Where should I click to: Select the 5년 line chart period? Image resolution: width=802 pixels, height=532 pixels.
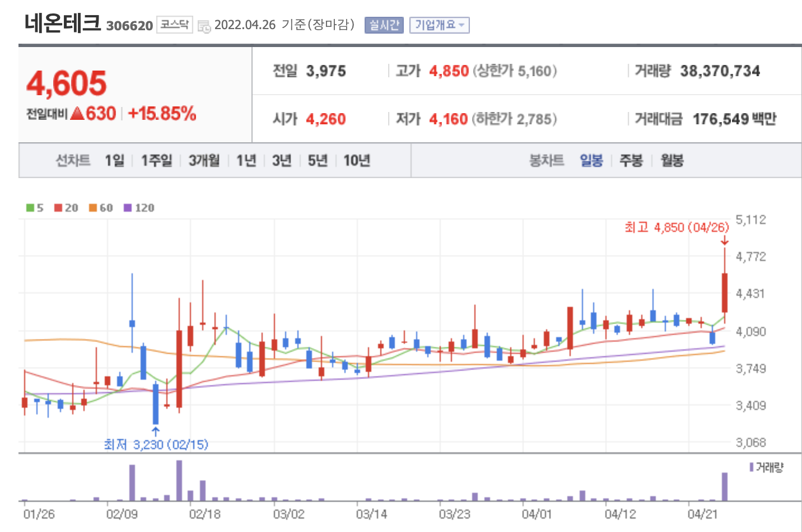click(x=318, y=161)
